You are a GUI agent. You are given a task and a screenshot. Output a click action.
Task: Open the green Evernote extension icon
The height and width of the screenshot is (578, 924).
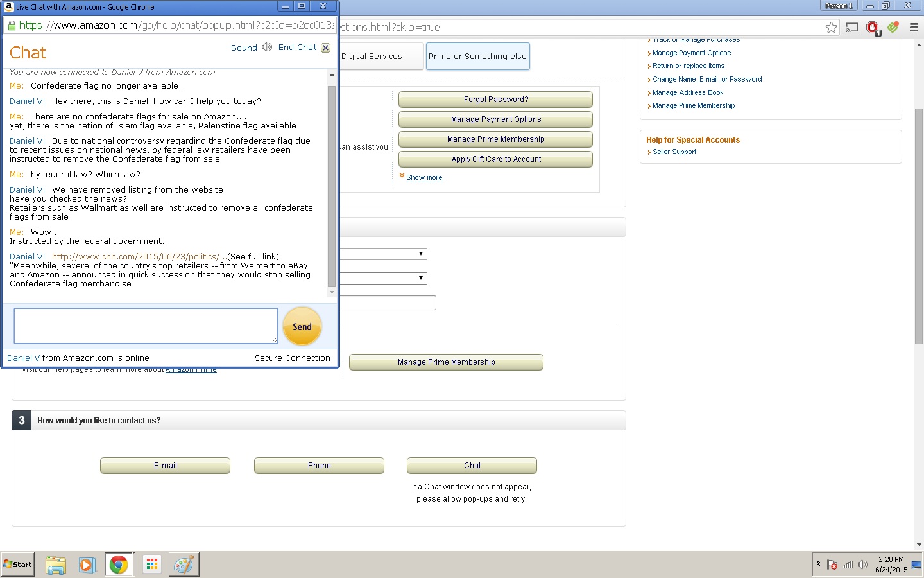893,27
